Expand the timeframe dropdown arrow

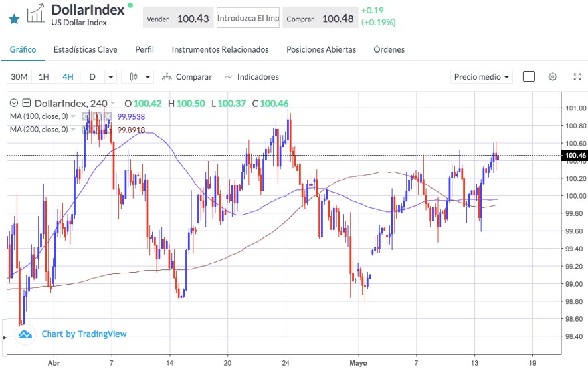tap(111, 77)
